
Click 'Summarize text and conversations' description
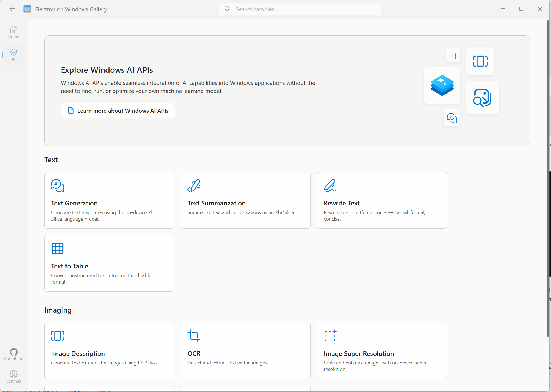[x=241, y=212]
